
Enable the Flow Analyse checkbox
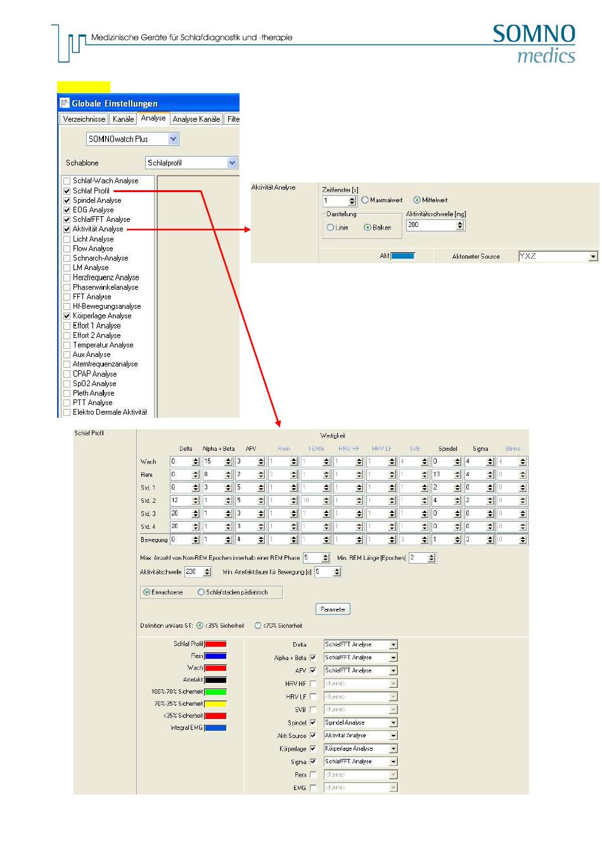click(67, 249)
